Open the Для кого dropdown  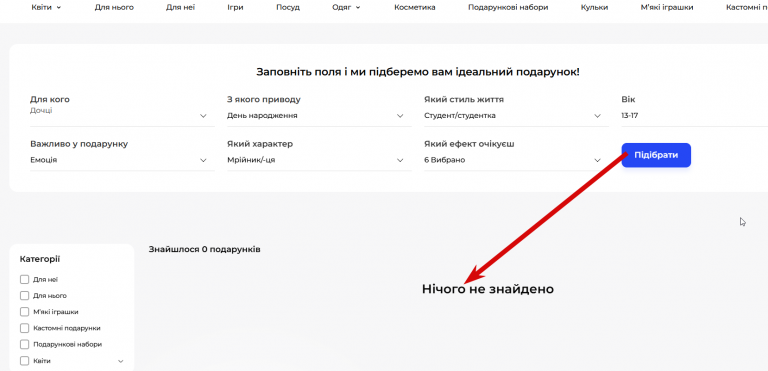pos(122,116)
